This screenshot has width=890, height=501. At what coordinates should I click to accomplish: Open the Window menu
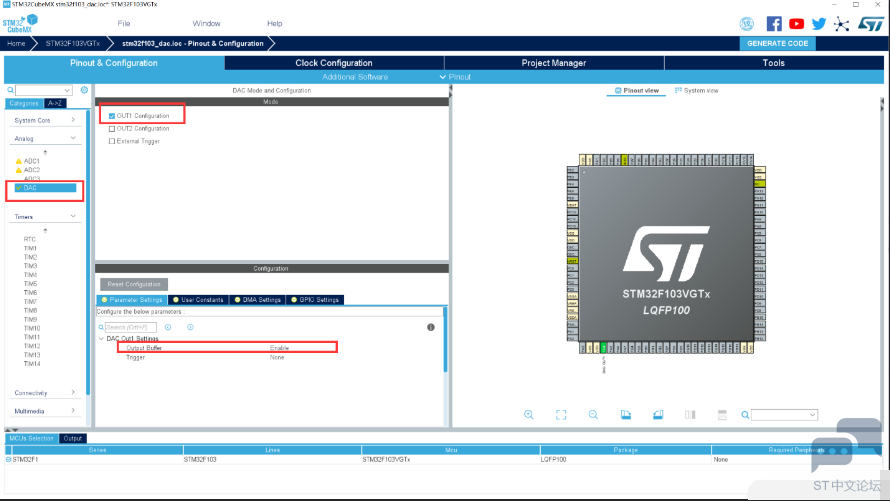(206, 24)
